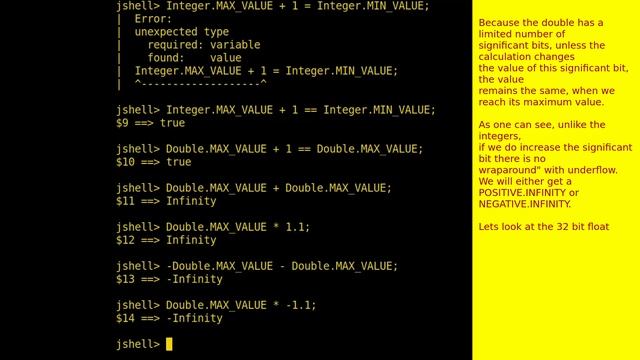Viewport: 640px width, 360px height.
Task: Click the "$11 ==> Infinity" result
Action: coord(166,201)
